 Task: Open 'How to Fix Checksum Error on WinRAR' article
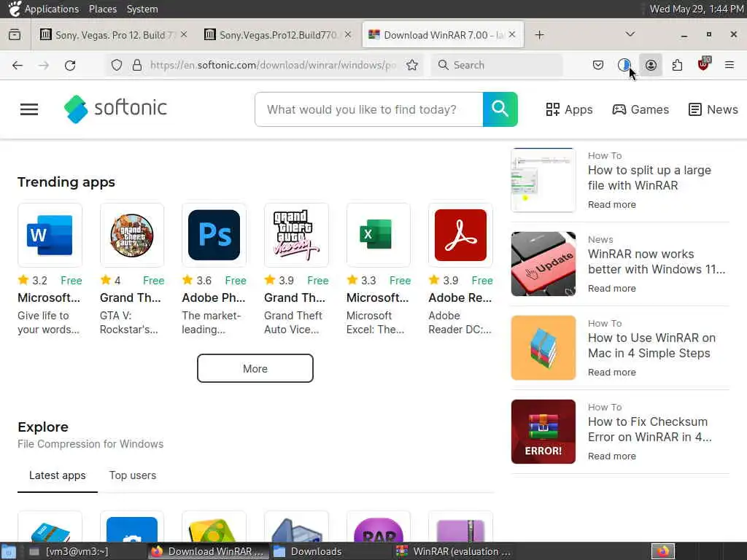pyautogui.click(x=649, y=429)
